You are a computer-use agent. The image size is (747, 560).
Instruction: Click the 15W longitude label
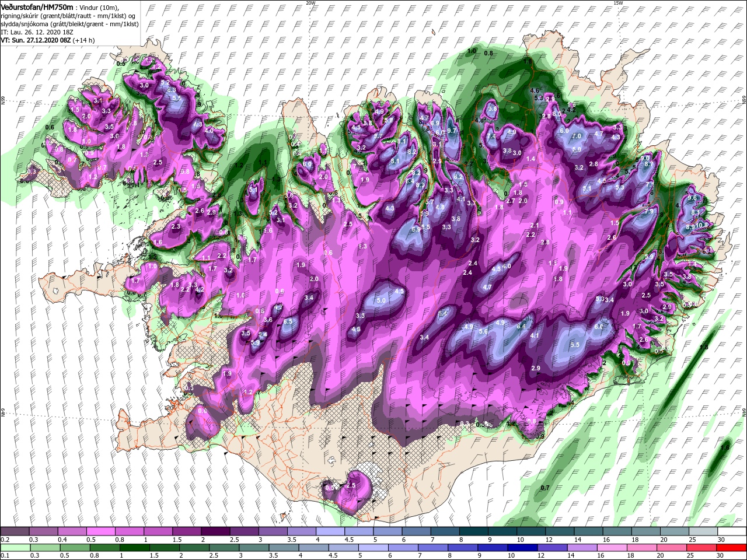pyautogui.click(x=618, y=2)
